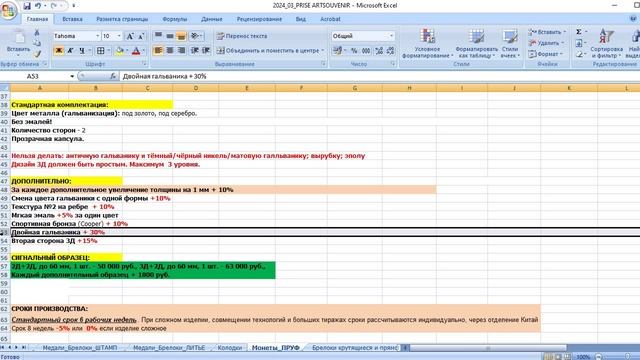Open the font group dialog launcher
Image resolution: width=640 pixels, height=360 pixels.
(144, 64)
